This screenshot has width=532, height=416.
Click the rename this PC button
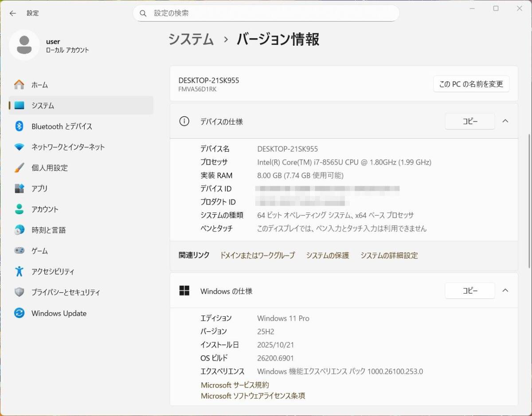tap(471, 84)
